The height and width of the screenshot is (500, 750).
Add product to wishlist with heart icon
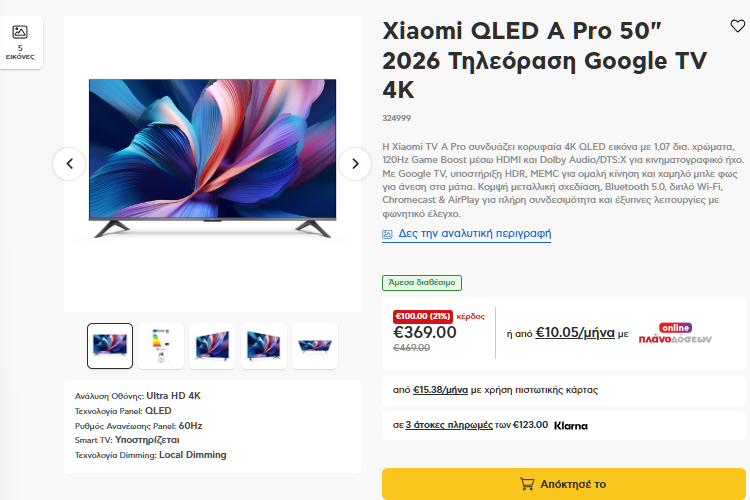pyautogui.click(x=738, y=27)
